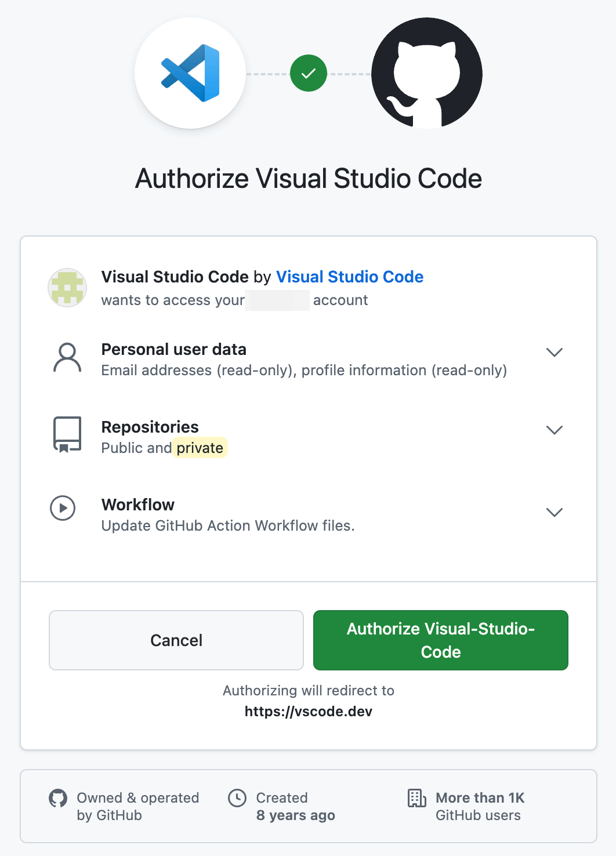This screenshot has height=856, width=616.
Task: Click the organization building icon
Action: coord(416,798)
